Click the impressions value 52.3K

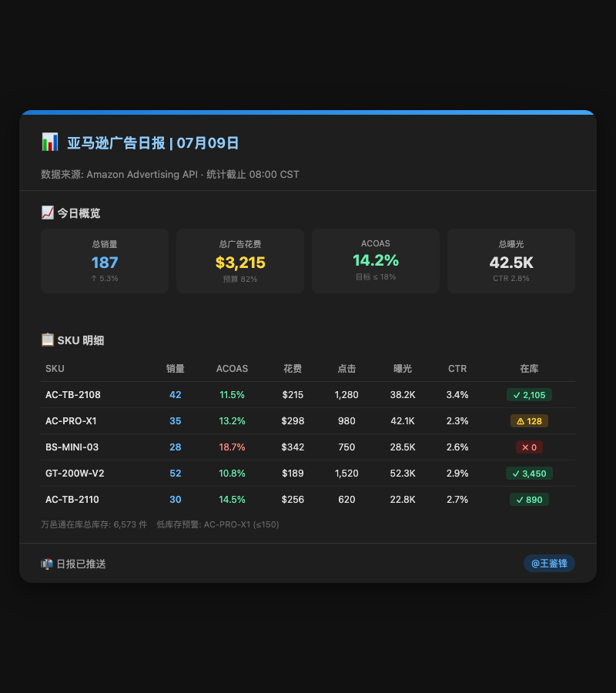pos(403,474)
